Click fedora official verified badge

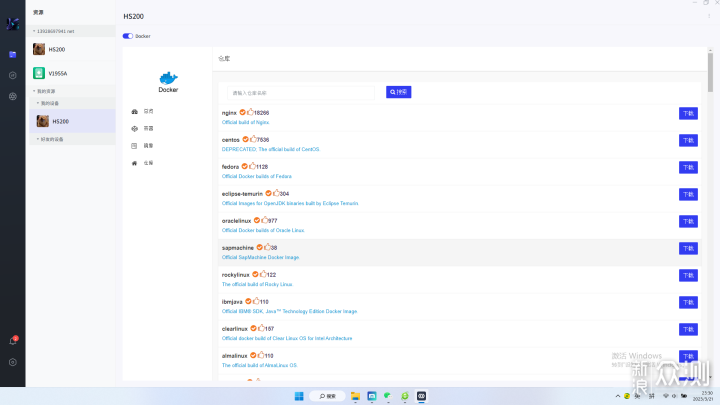(245, 166)
